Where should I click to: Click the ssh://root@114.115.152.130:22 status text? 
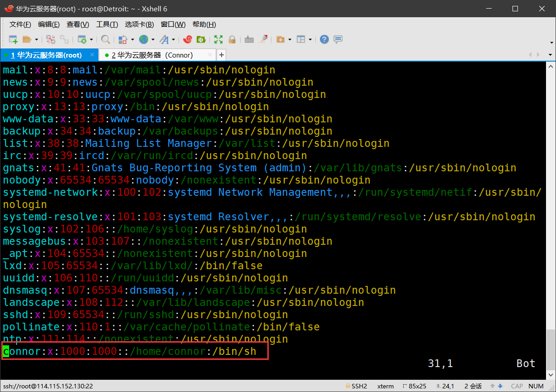point(48,386)
